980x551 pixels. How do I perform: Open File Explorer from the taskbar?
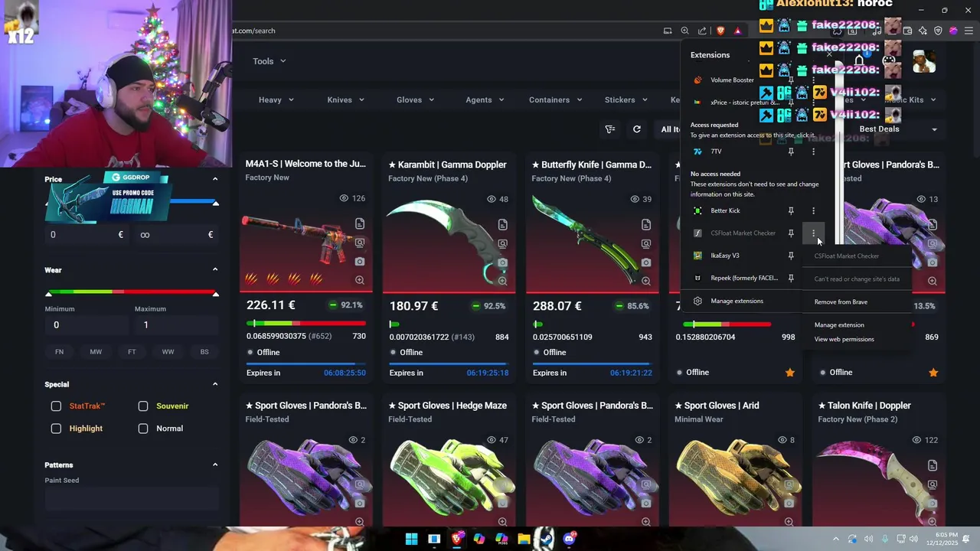click(524, 539)
